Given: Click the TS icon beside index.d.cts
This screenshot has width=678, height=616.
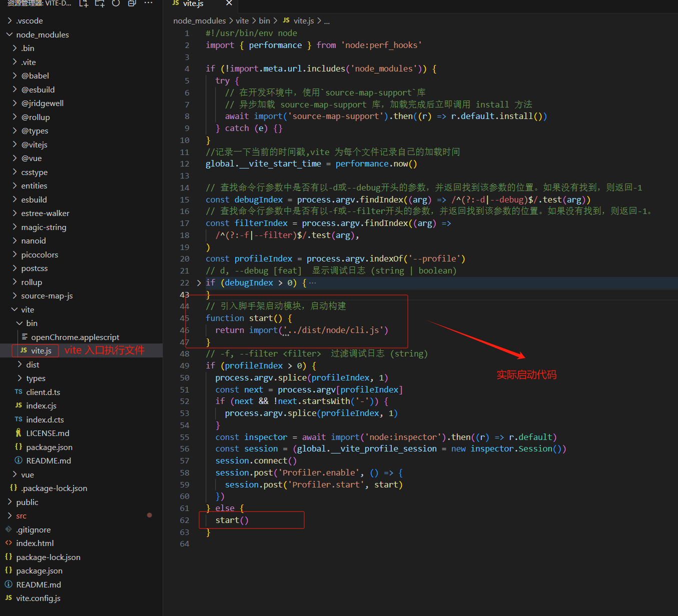Looking at the screenshot, I should coord(19,419).
